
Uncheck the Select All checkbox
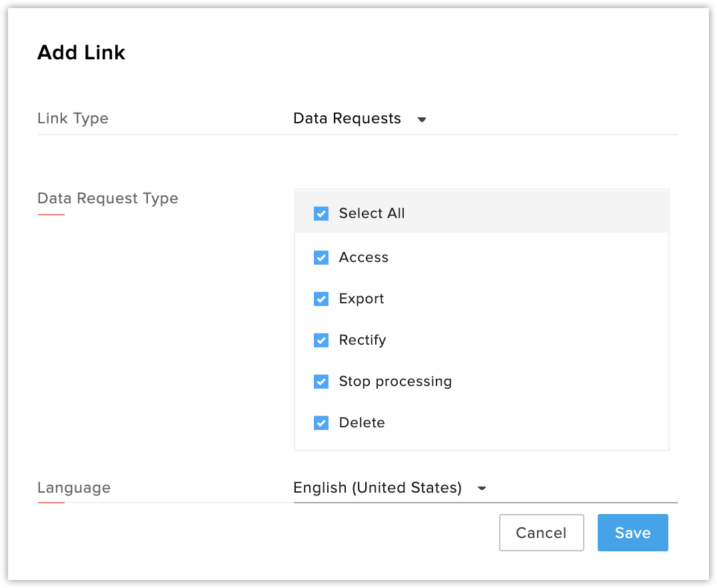pos(321,214)
